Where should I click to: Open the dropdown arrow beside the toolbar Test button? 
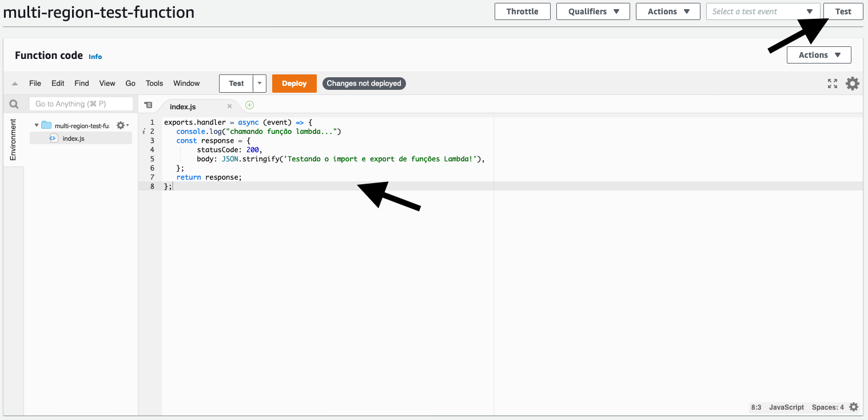(260, 84)
